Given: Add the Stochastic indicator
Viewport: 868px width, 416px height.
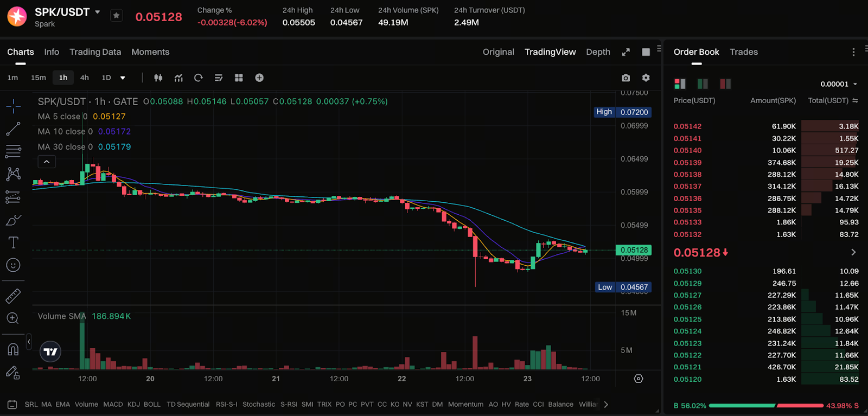Looking at the screenshot, I should pyautogui.click(x=259, y=404).
